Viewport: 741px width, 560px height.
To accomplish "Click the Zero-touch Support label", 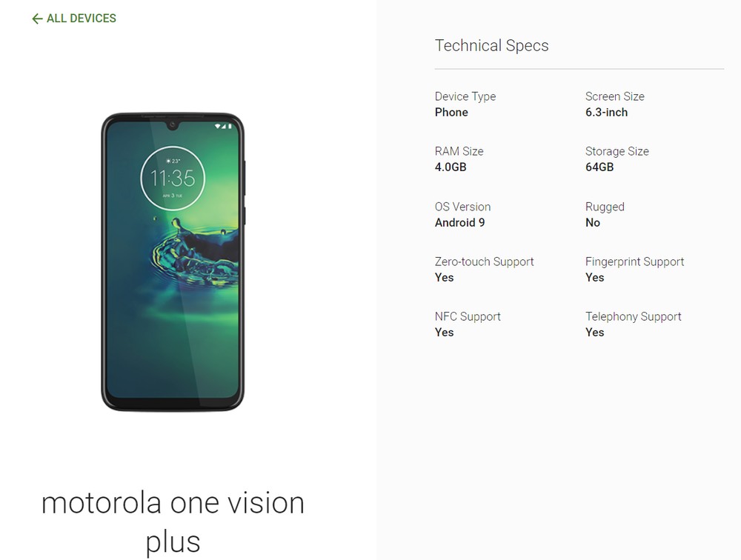I will coord(484,261).
